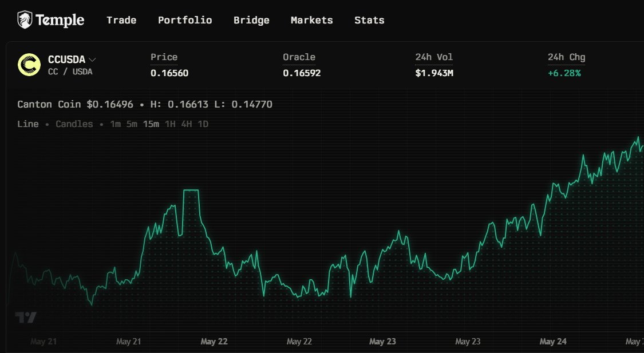Choose the 4H chart interval
Image resolution: width=644 pixels, height=353 pixels.
point(187,124)
